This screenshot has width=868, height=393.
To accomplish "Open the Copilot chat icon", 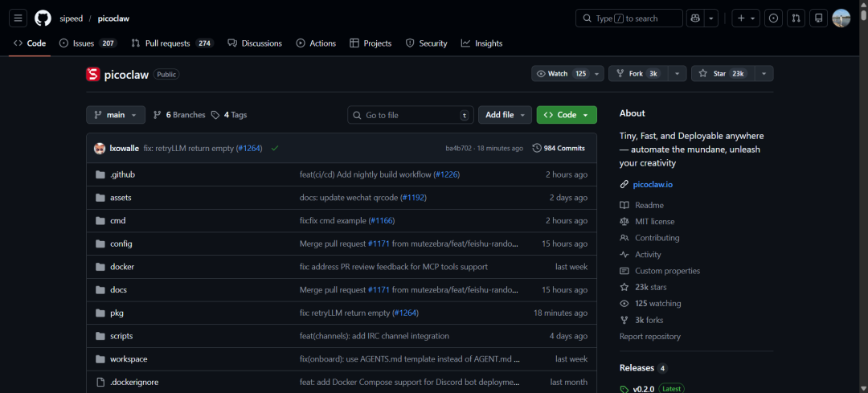I will [x=694, y=18].
